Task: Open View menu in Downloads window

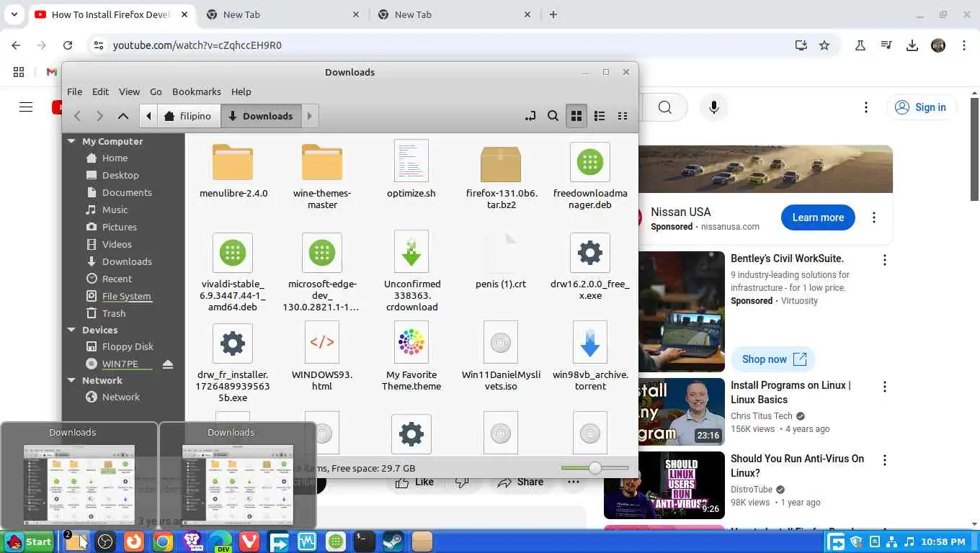Action: (129, 91)
